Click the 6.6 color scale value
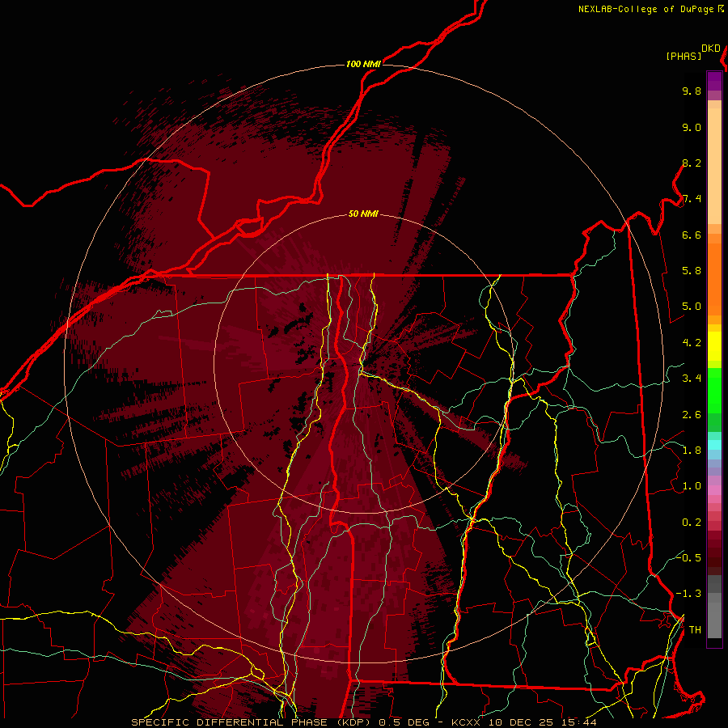The height and width of the screenshot is (728, 728). point(692,235)
